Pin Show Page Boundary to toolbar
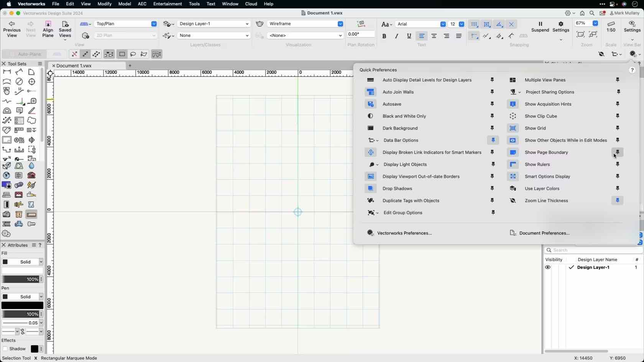The width and height of the screenshot is (644, 362). 618,152
